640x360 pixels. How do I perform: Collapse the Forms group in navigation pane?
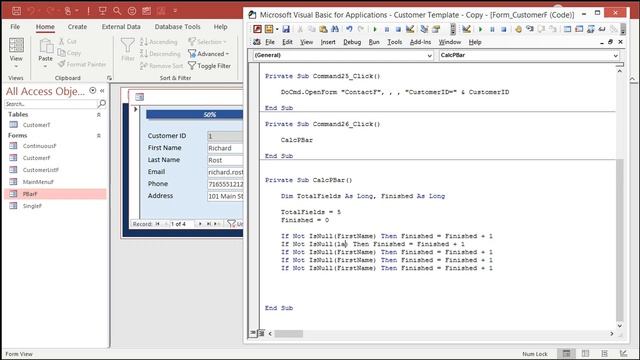point(98,136)
